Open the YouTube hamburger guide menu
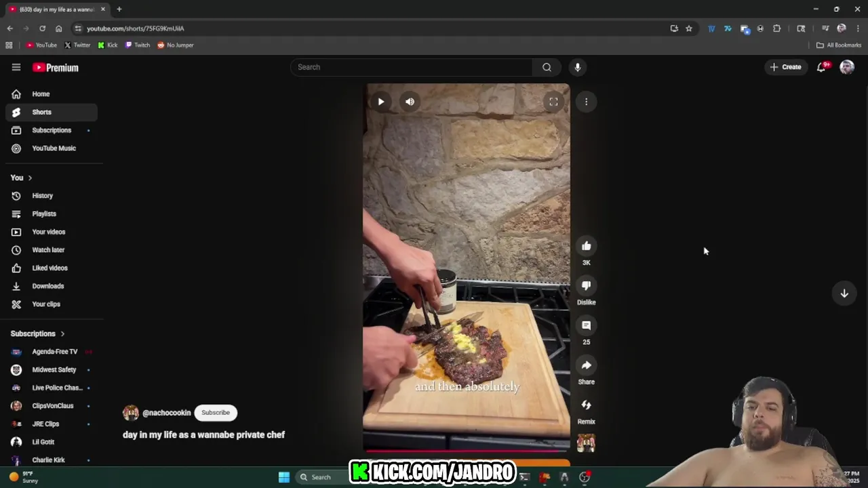This screenshot has width=868, height=488. [x=16, y=67]
